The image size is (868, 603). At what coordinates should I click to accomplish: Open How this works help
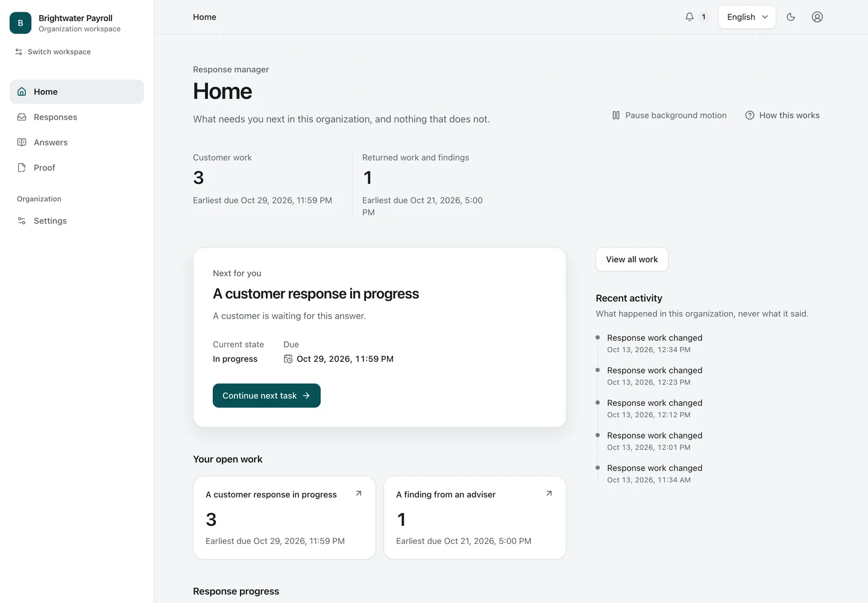782,115
